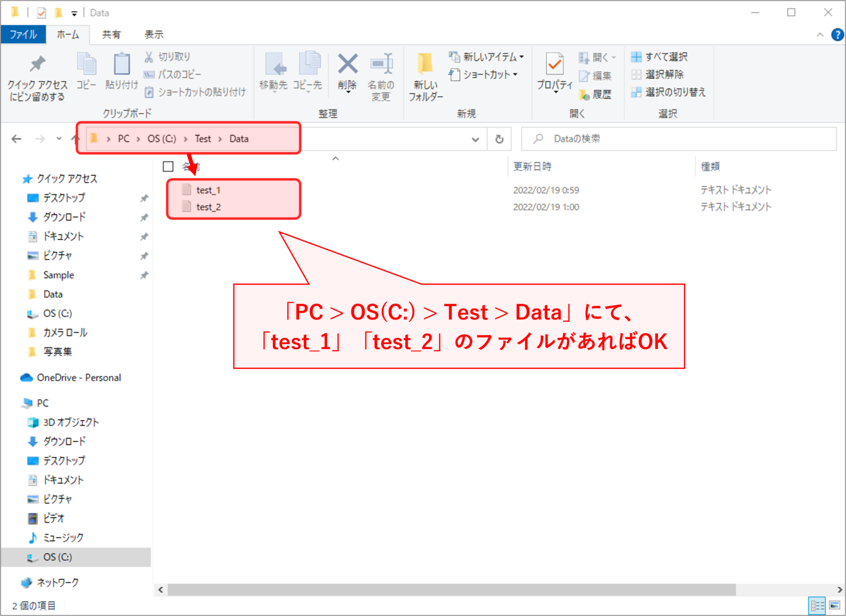Click the Properties (プロパティ) checkmark icon
The width and height of the screenshot is (846, 616).
[554, 65]
